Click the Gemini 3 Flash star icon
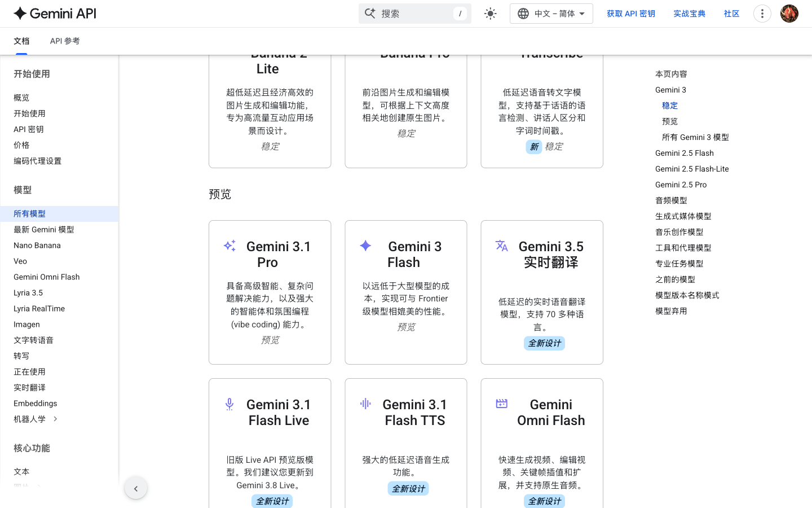 point(365,246)
